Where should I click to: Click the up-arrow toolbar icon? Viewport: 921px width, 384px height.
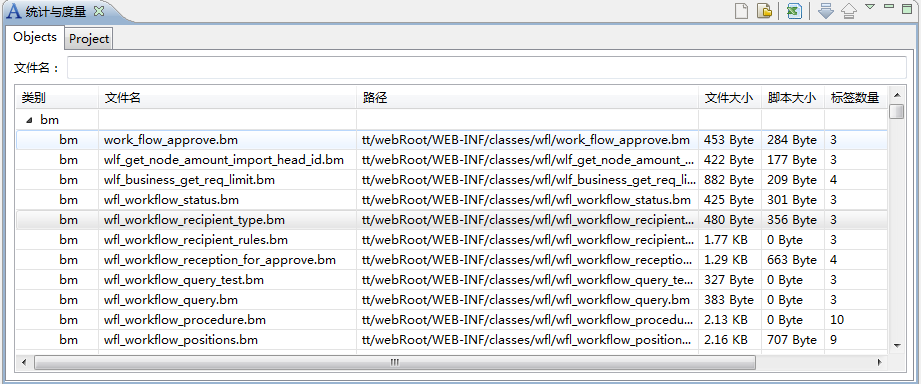pyautogui.click(x=849, y=11)
